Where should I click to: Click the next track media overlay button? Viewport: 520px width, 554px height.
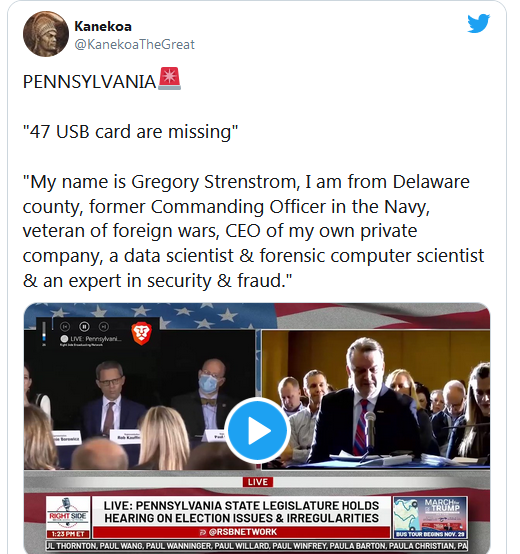point(103,326)
